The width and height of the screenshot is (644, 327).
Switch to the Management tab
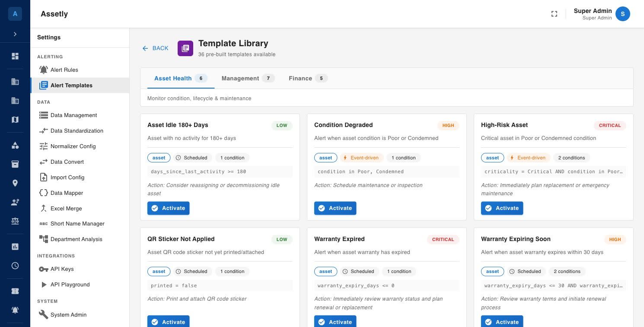248,78
